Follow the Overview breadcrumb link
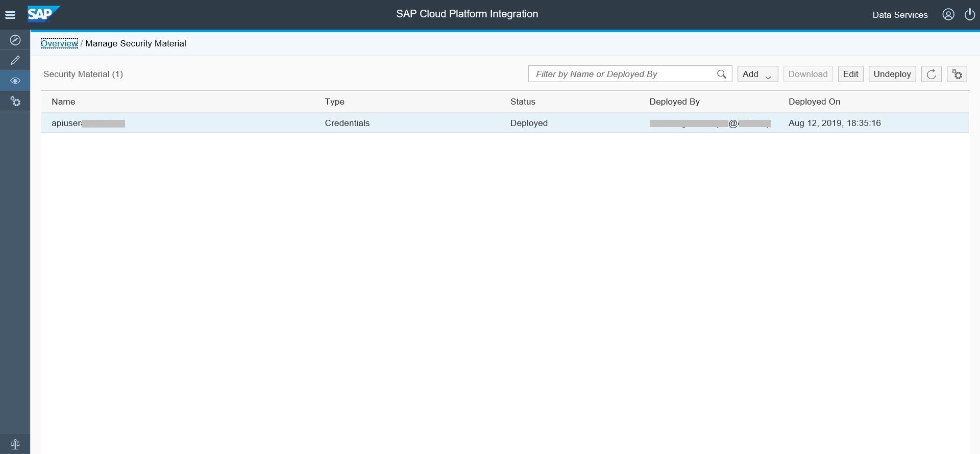The height and width of the screenshot is (454, 980). tap(59, 43)
